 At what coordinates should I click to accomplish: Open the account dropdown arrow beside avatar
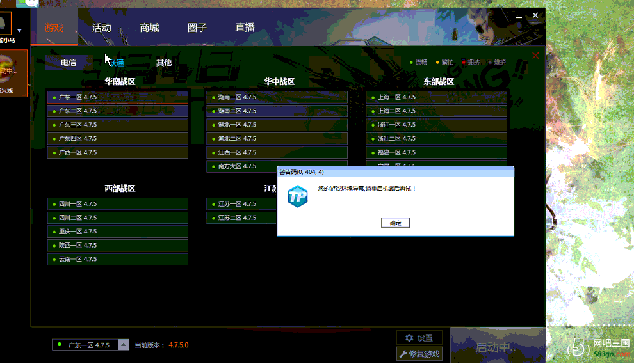click(19, 30)
